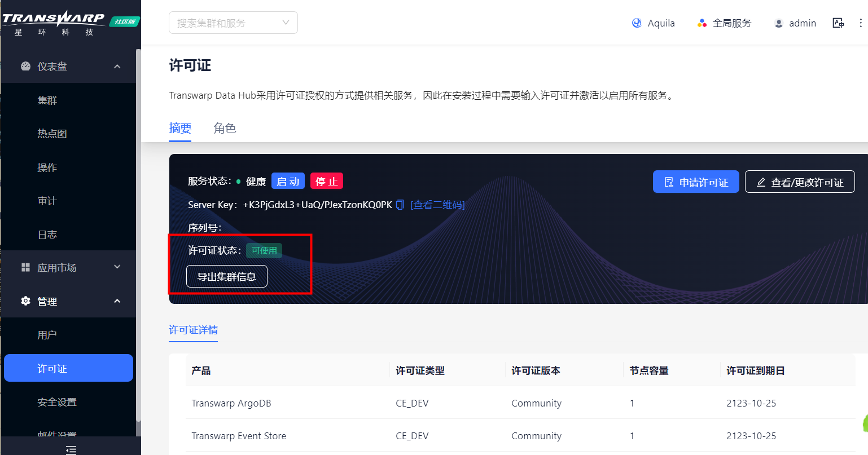Copy the Server Key with copy icon
Screen dimensions: 868x455
click(x=400, y=205)
